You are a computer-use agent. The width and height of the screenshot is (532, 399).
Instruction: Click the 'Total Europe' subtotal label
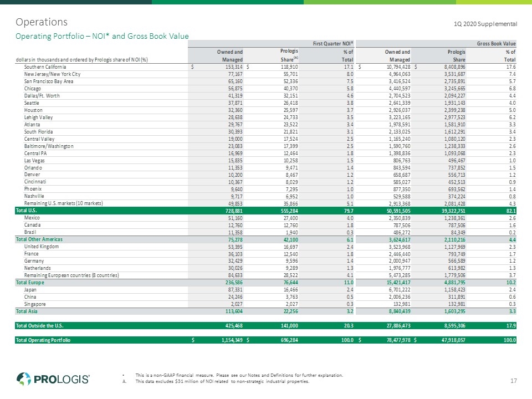(30, 283)
